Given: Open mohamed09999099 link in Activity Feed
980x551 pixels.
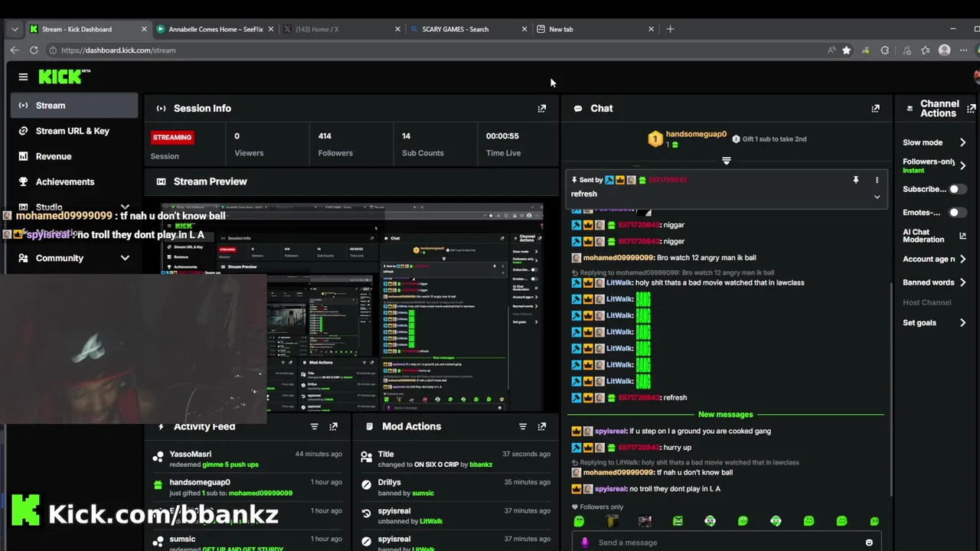Looking at the screenshot, I should [x=260, y=494].
